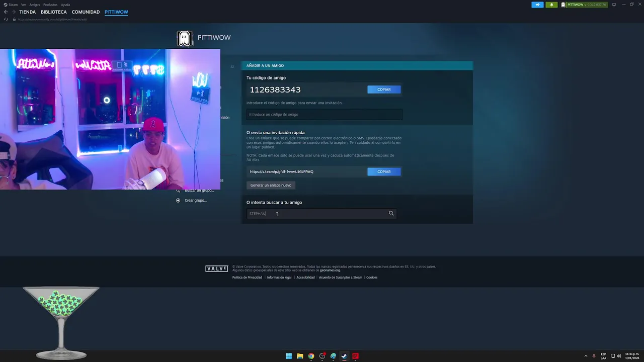
Task: Switch to Big Picture mode icon
Action: [x=614, y=5]
